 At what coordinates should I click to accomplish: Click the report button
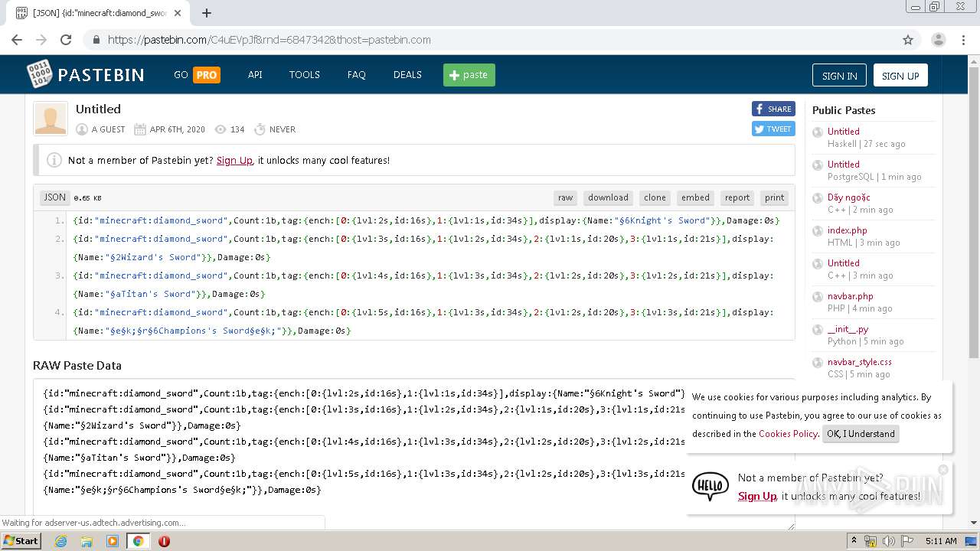point(737,197)
